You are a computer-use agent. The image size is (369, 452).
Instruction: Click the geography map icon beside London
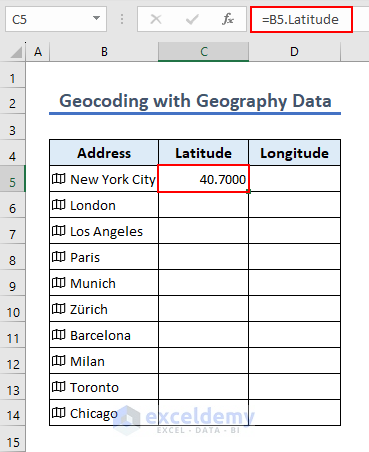59,205
